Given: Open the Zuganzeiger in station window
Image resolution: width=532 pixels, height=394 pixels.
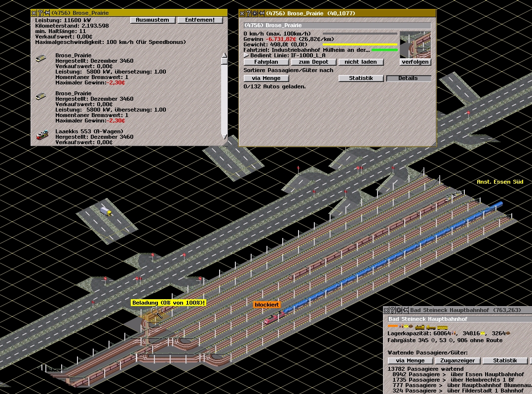Looking at the screenshot, I should click(x=454, y=361).
